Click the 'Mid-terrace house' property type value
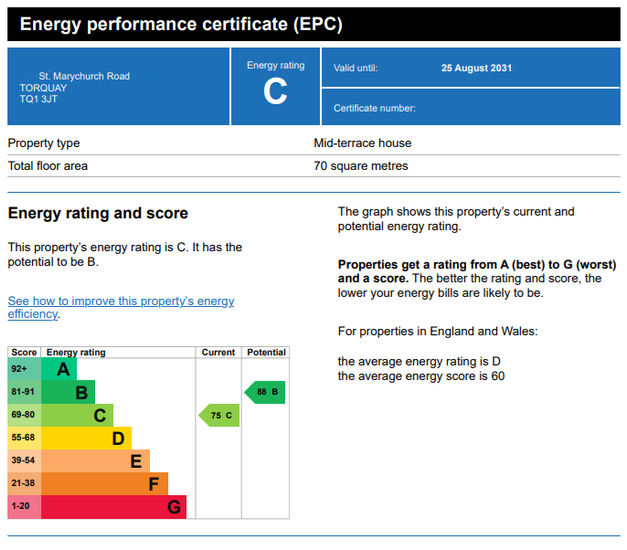Image resolution: width=627 pixels, height=550 pixels. point(362,143)
